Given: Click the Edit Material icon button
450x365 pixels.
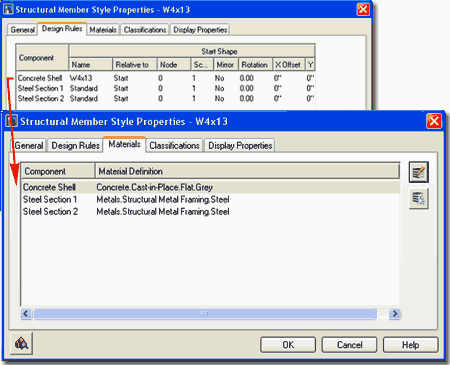Looking at the screenshot, I should click(419, 172).
